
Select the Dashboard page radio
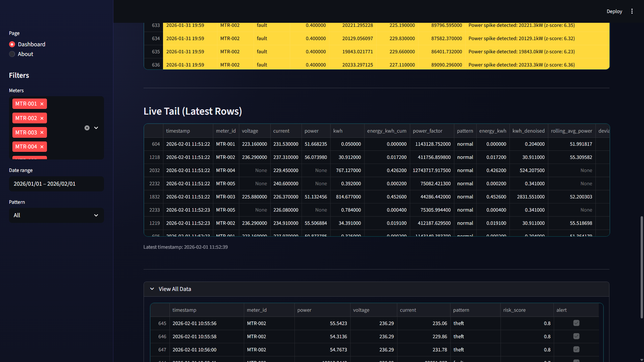tap(12, 44)
